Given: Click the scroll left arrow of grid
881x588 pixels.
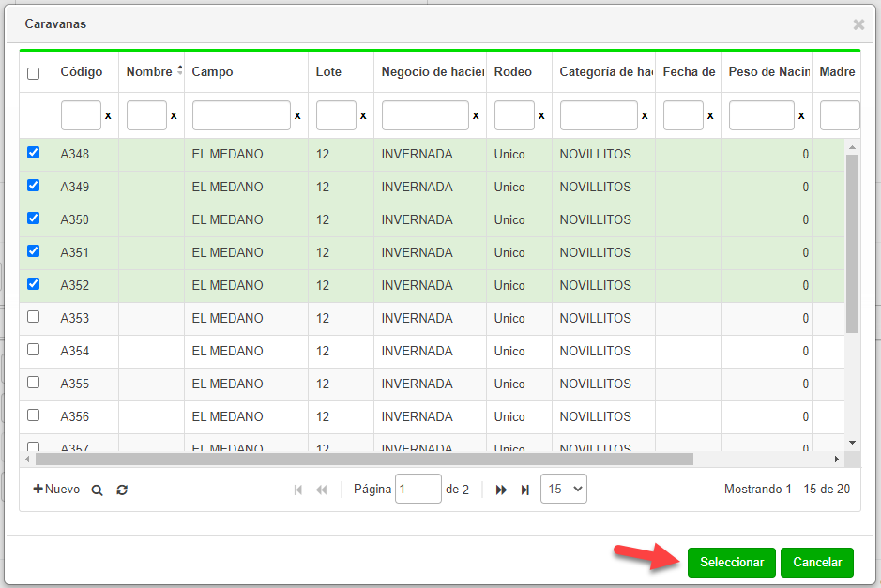Looking at the screenshot, I should click(x=27, y=460).
